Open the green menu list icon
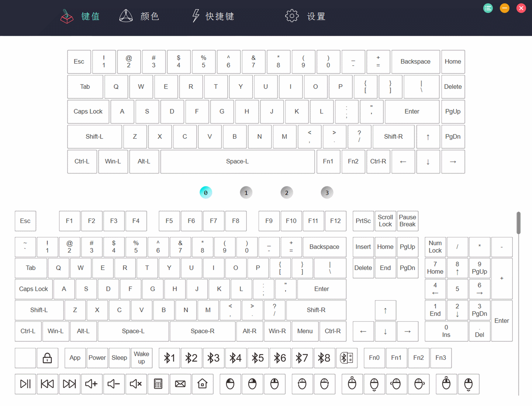The width and height of the screenshot is (532, 406). point(488,8)
